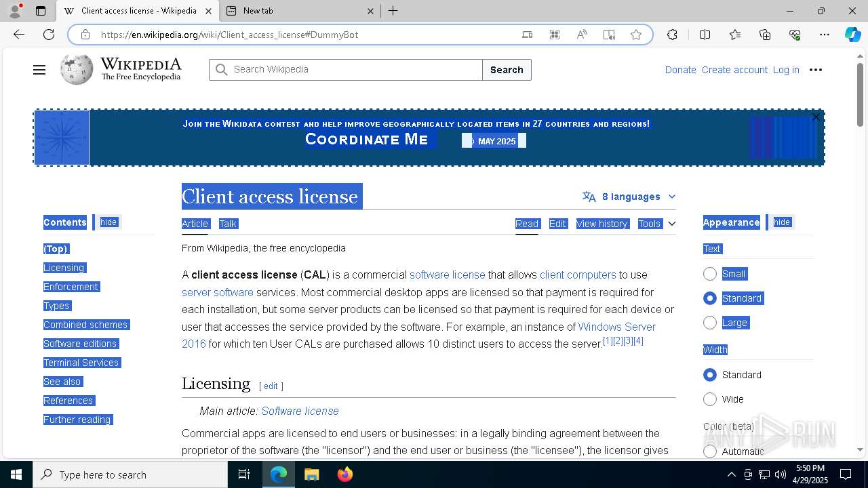Open the screen cast icon in the address bar
Image resolution: width=868 pixels, height=488 pixels.
coord(528,35)
